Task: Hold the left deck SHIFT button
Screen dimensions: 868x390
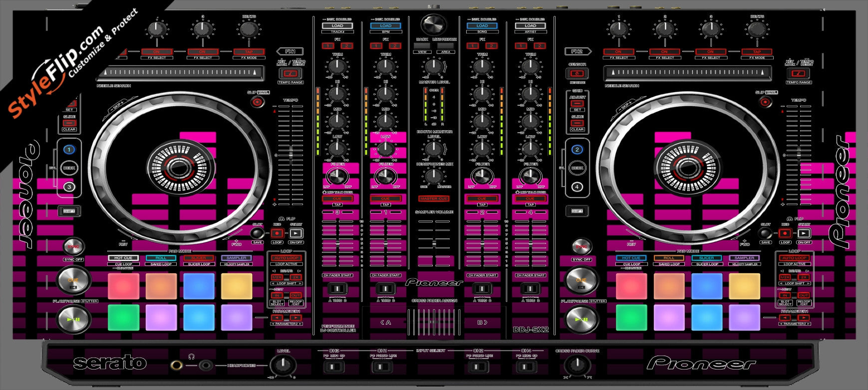Action: click(x=69, y=211)
